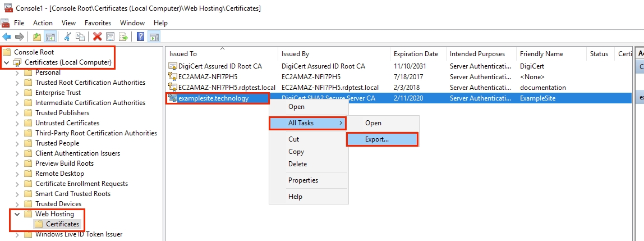The width and height of the screenshot is (644, 241).
Task: Open the Action menu
Action: click(x=43, y=23)
